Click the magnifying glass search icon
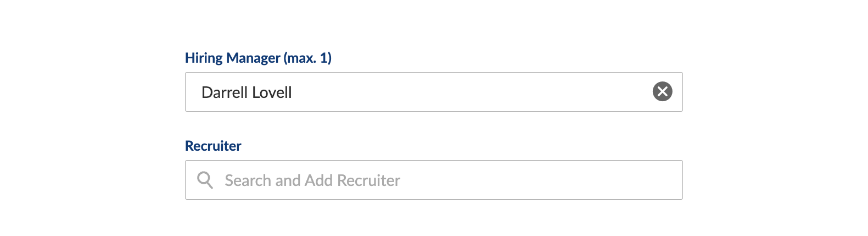This screenshot has width=868, height=236. coord(205,180)
